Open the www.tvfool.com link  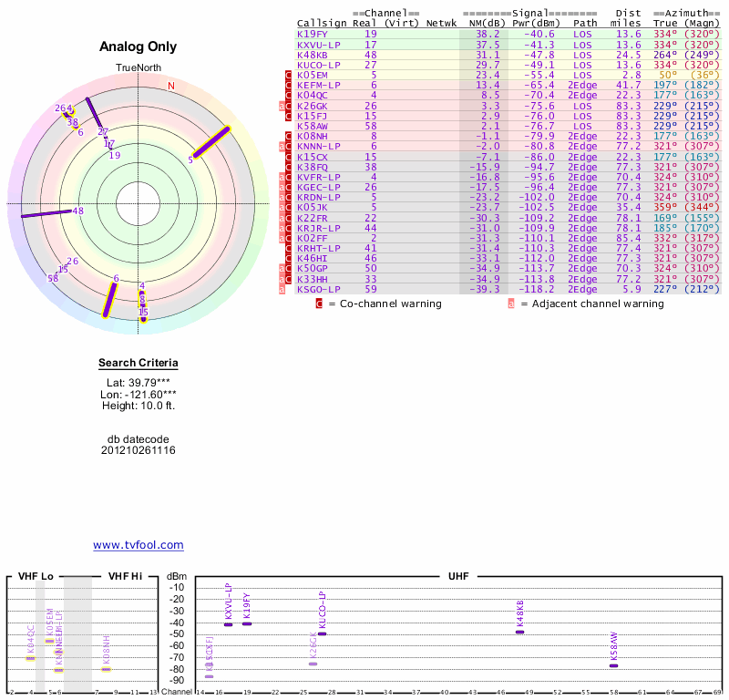[138, 545]
